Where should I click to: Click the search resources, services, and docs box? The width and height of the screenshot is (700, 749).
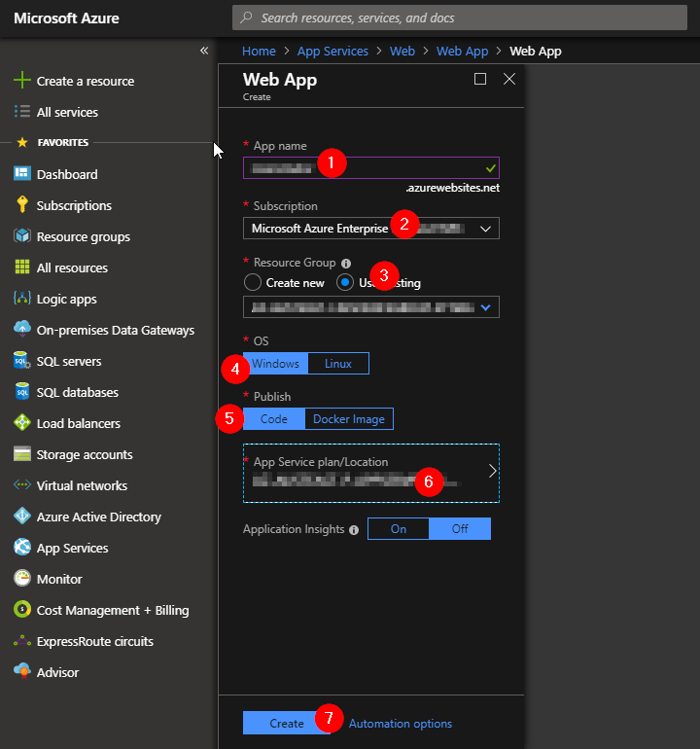point(459,18)
